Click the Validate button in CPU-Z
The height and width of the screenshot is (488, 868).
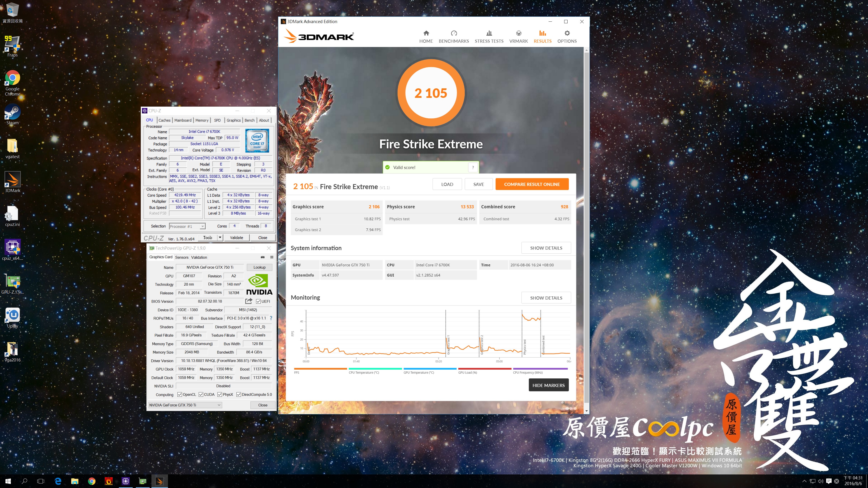[236, 237]
